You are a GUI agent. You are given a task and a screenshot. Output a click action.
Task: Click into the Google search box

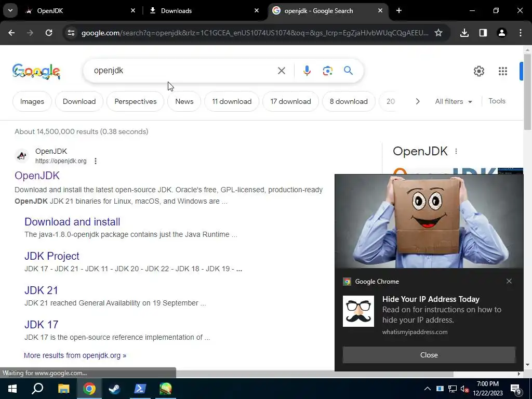pyautogui.click(x=183, y=71)
